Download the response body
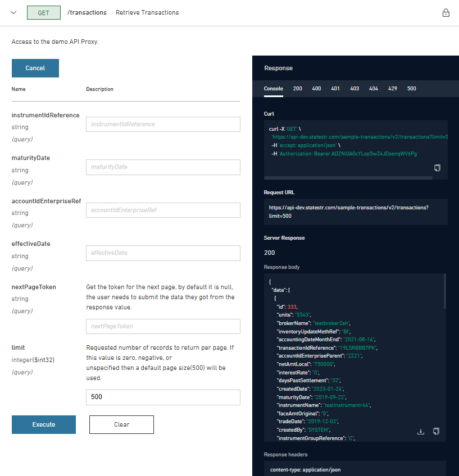This screenshot has width=459, height=476. (420, 432)
